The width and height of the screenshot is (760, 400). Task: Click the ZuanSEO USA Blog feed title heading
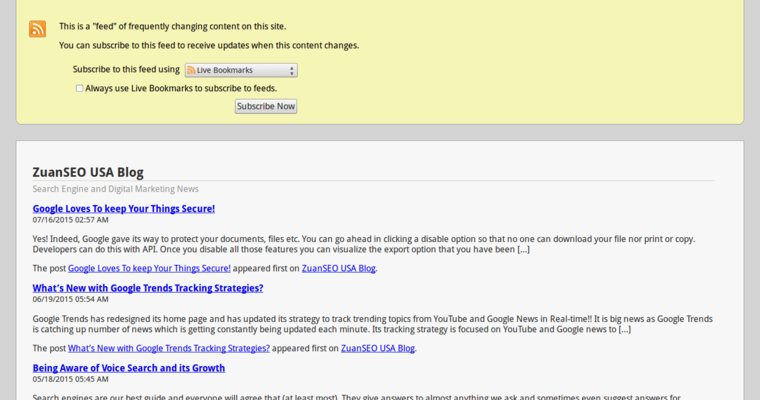87,172
